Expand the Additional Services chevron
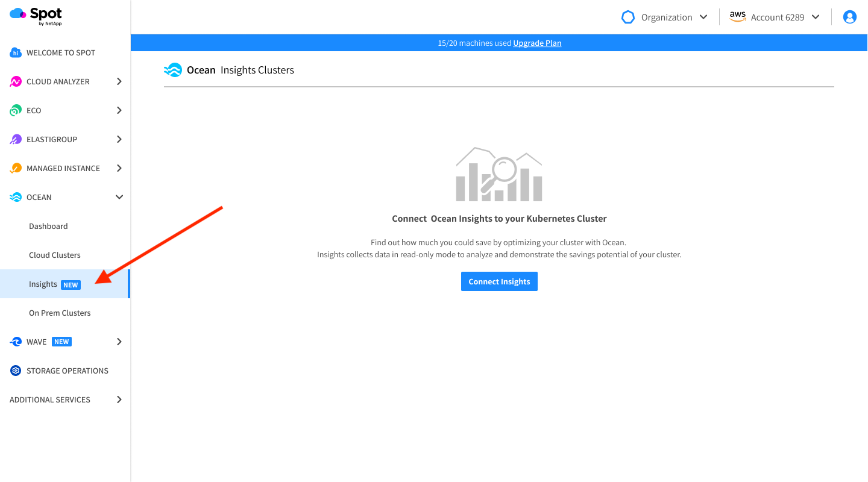Screen dimensions: 868x482 pos(119,399)
